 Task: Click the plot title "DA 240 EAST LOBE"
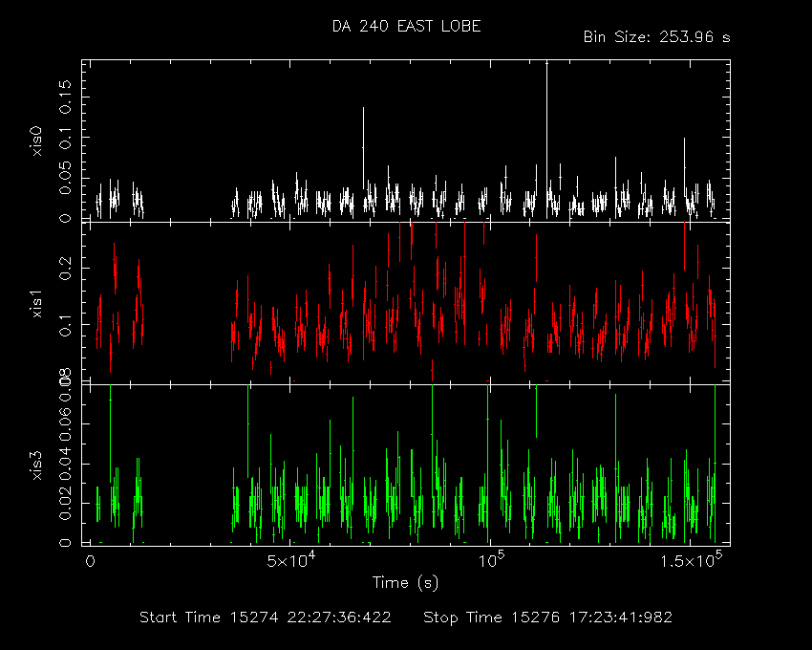(x=407, y=27)
